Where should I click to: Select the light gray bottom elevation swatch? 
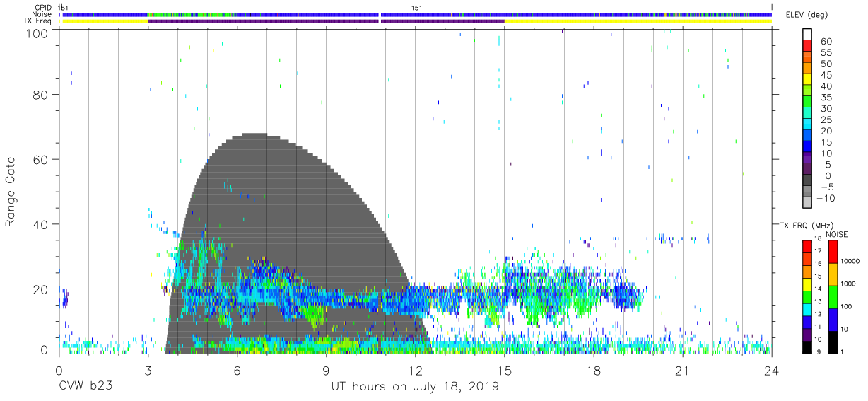(807, 203)
